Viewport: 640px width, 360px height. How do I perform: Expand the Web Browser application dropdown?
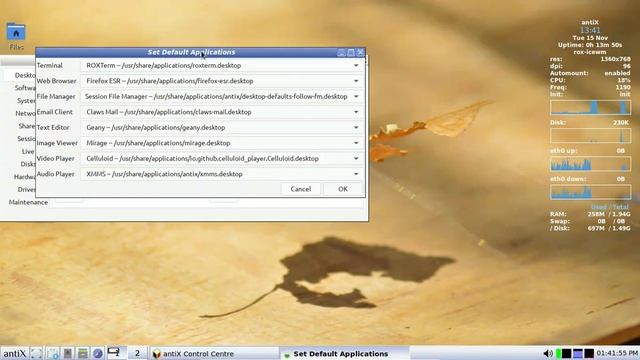pyautogui.click(x=356, y=81)
